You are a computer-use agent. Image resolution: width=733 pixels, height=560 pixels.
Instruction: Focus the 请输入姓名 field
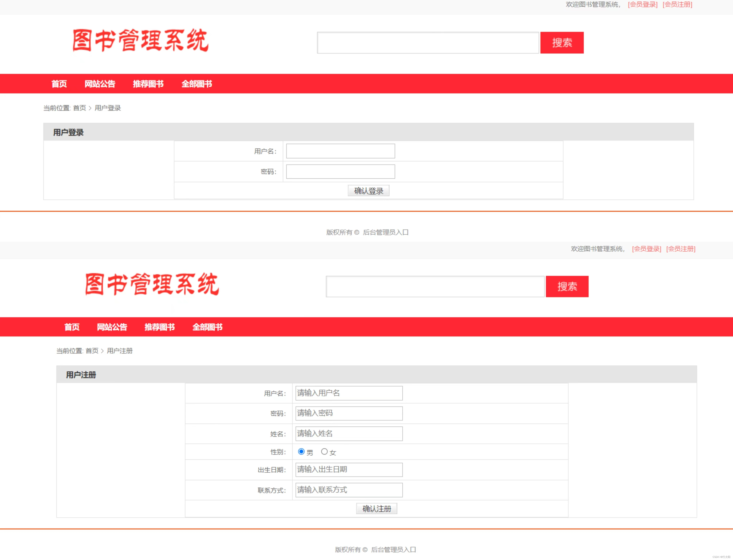click(349, 434)
